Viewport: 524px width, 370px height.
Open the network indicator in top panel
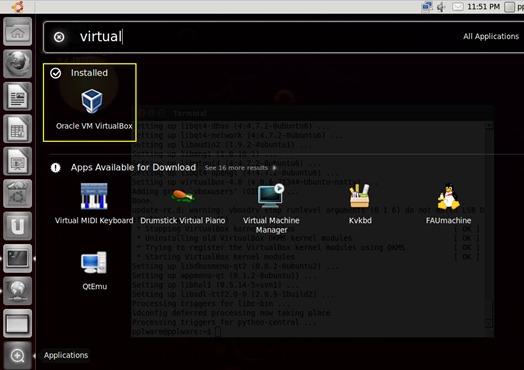426,7
